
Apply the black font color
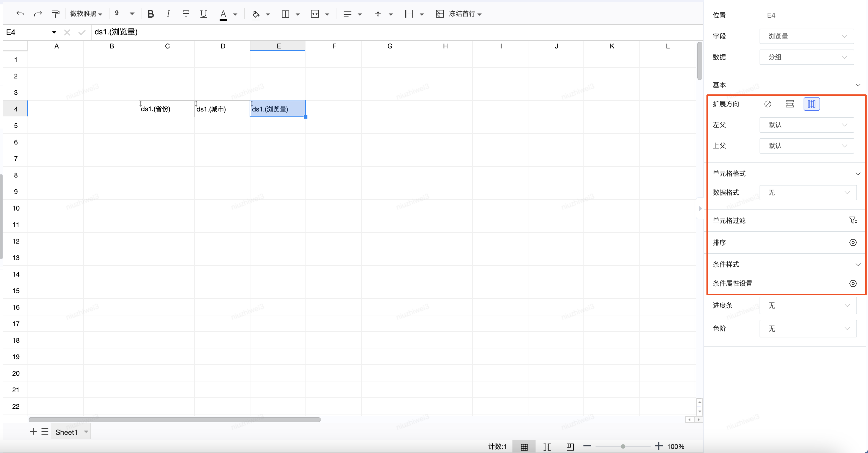click(x=223, y=15)
